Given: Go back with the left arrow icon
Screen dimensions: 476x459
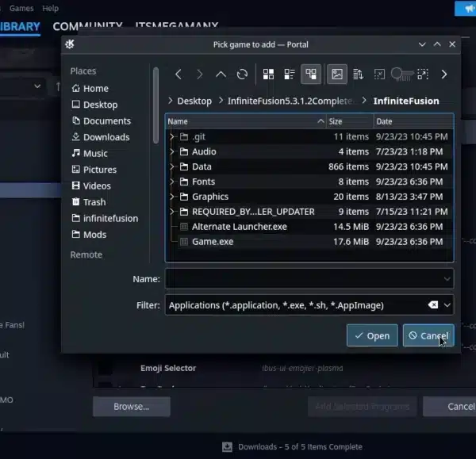Looking at the screenshot, I should 178,74.
